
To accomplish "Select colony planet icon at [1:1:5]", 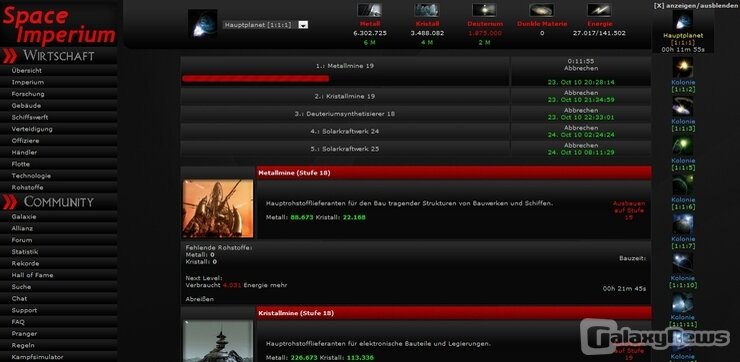I will (682, 146).
